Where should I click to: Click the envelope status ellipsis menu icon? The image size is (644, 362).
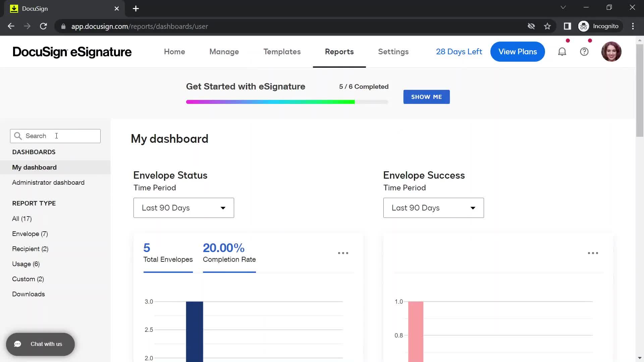(343, 253)
